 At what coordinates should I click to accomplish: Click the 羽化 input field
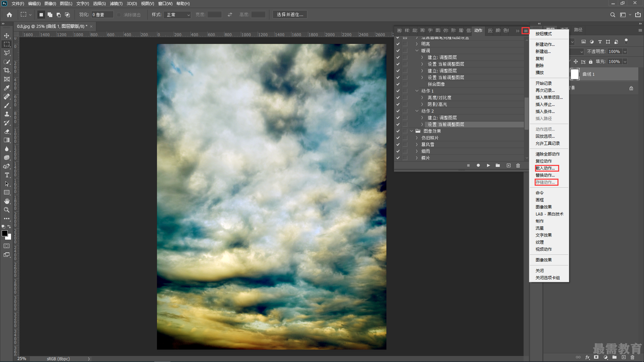(102, 15)
